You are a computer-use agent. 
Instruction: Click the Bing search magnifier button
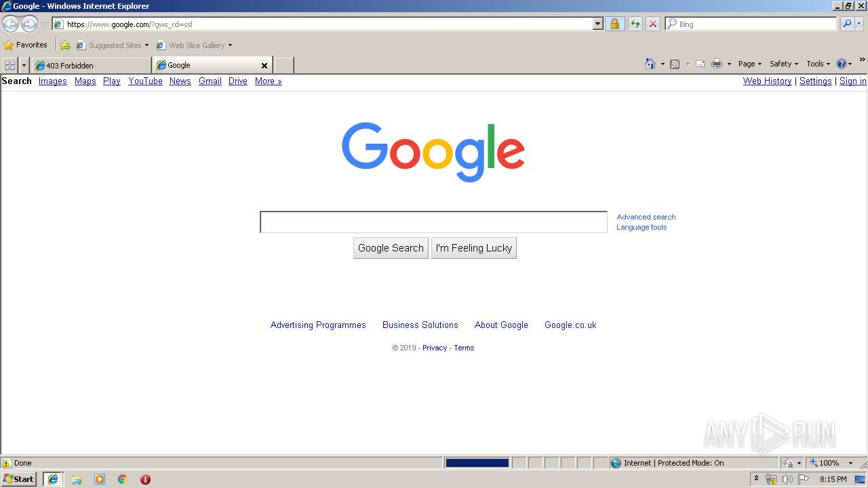point(846,24)
